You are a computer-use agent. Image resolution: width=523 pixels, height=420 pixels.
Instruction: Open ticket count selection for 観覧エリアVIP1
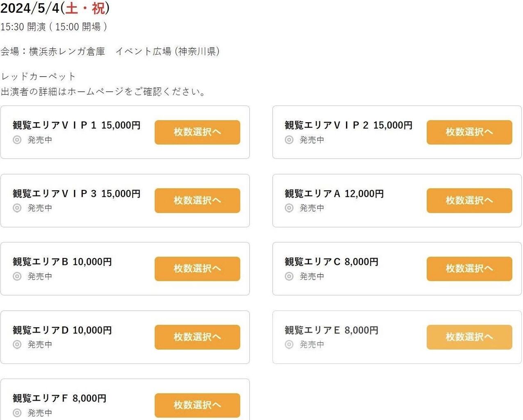(197, 132)
